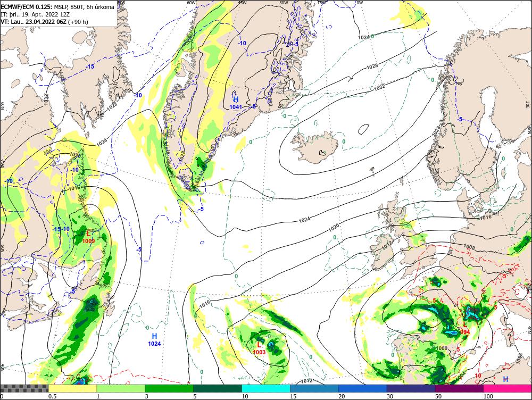This screenshot has width=532, height=400.
Task: Click the '1009' low pressure value
Action: [88, 241]
